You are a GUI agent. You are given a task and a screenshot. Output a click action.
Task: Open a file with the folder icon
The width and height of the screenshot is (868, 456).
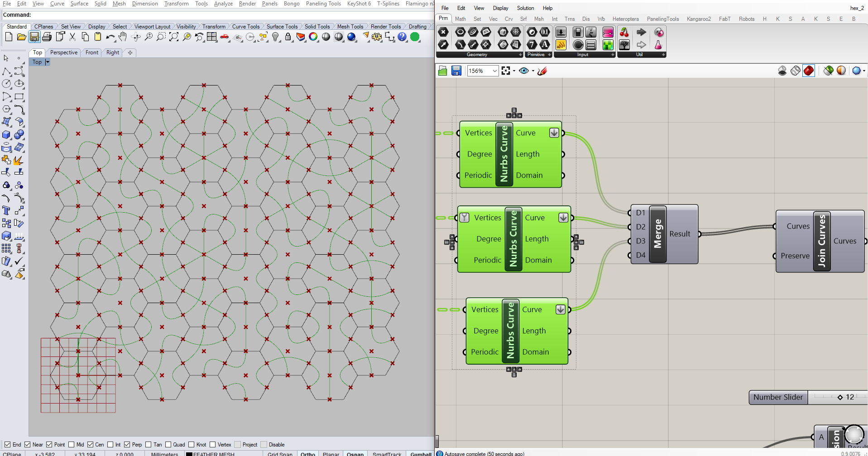(x=21, y=37)
